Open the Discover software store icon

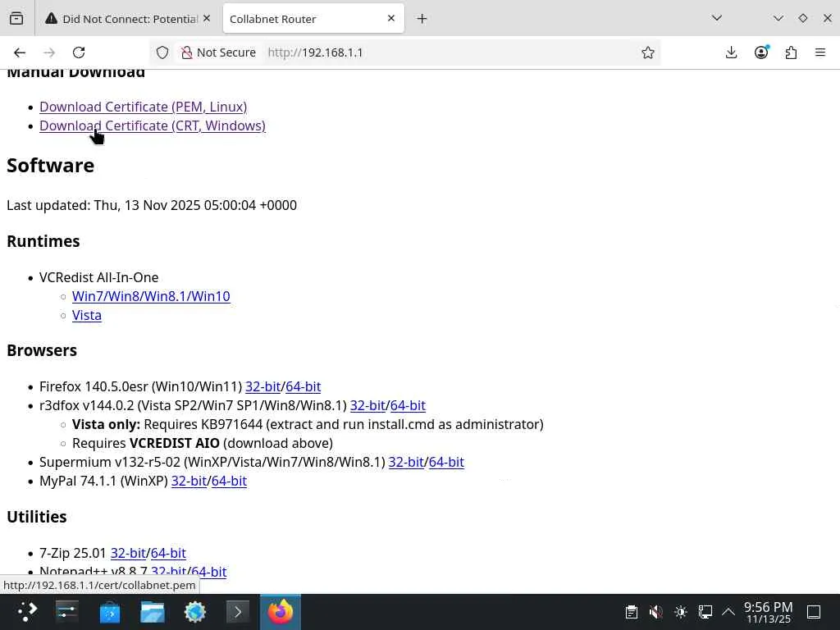pos(110,612)
